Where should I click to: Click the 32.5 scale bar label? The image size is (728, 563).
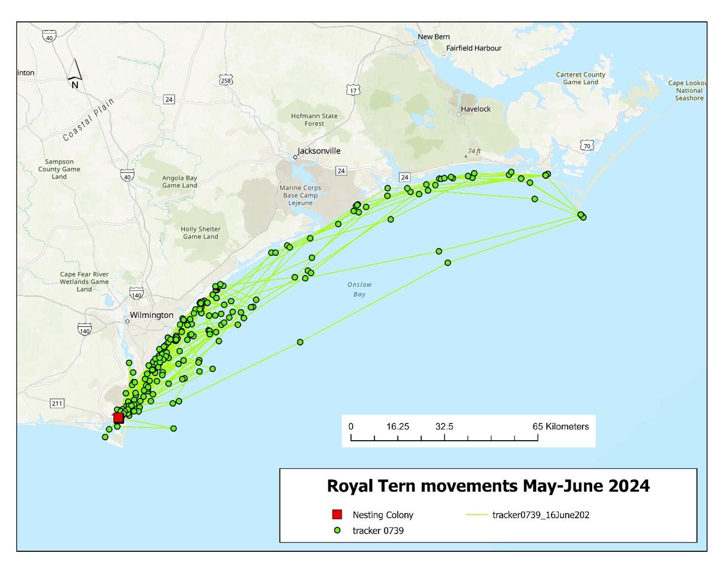444,426
